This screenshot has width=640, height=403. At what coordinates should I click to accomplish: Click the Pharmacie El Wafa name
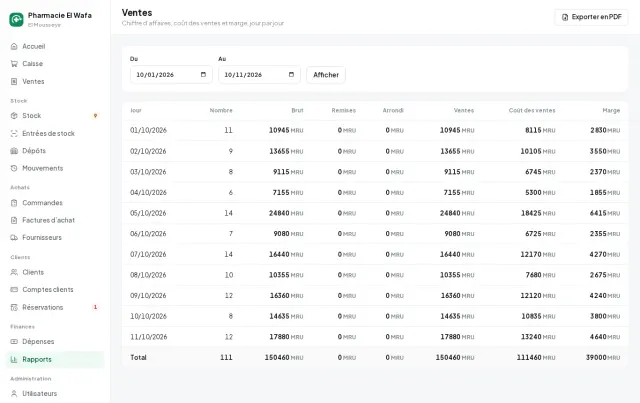click(x=60, y=16)
